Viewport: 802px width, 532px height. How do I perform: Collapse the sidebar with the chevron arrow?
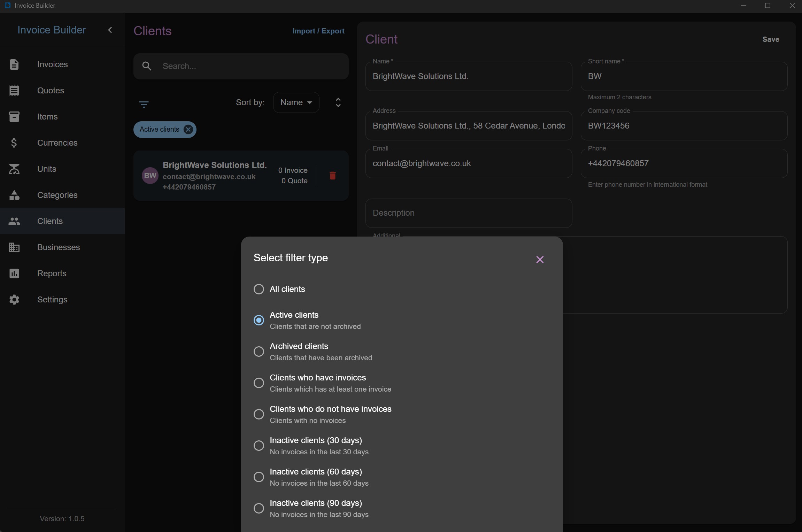[110, 30]
